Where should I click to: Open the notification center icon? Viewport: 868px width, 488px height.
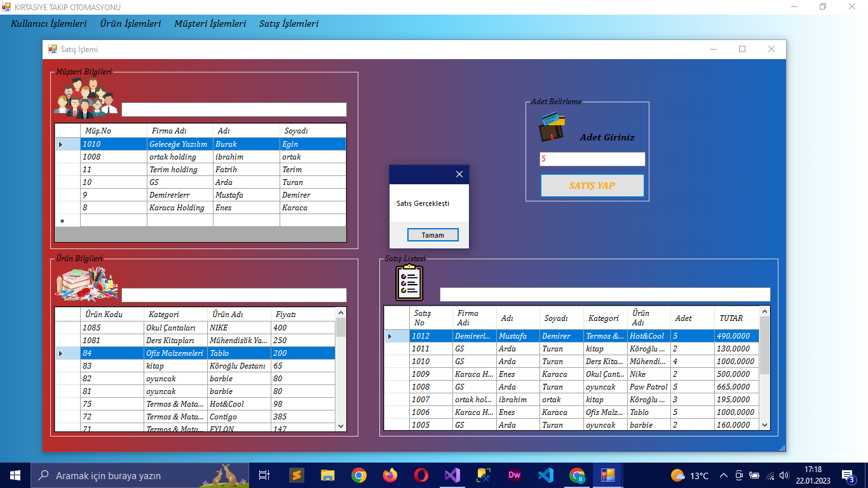[848, 475]
